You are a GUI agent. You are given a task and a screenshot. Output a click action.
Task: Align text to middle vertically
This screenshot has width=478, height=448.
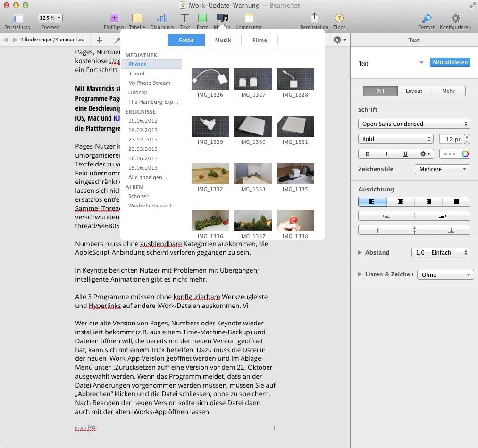click(x=414, y=230)
